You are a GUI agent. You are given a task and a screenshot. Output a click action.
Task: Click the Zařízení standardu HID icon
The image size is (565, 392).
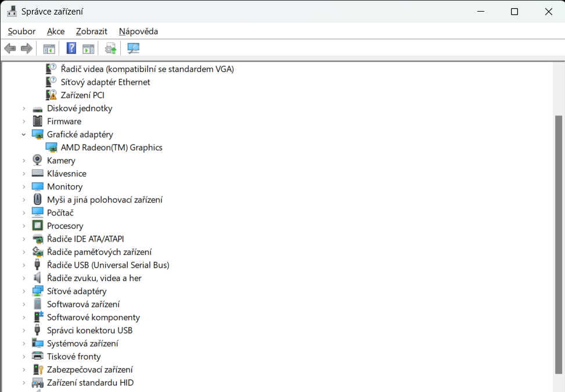click(38, 383)
